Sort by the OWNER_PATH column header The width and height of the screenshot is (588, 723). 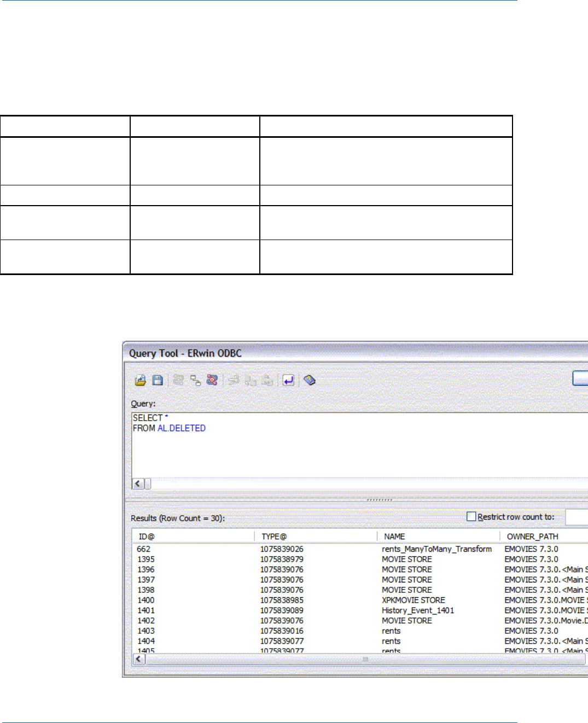click(544, 537)
